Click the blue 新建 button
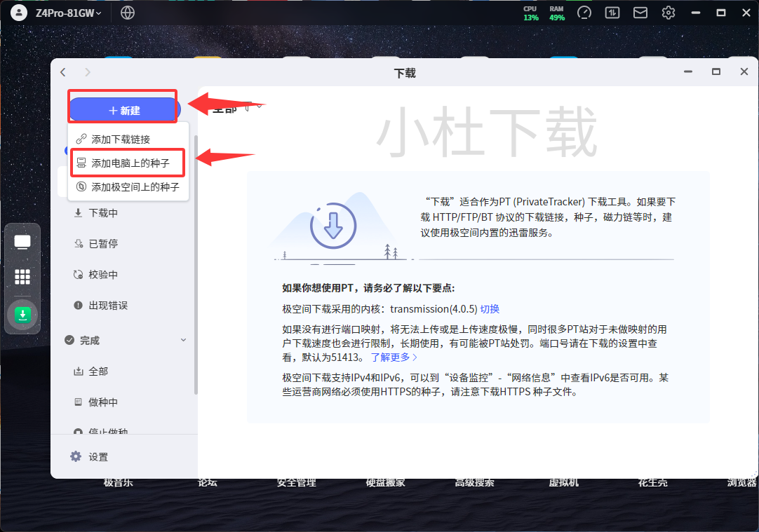The image size is (759, 532). coord(124,110)
